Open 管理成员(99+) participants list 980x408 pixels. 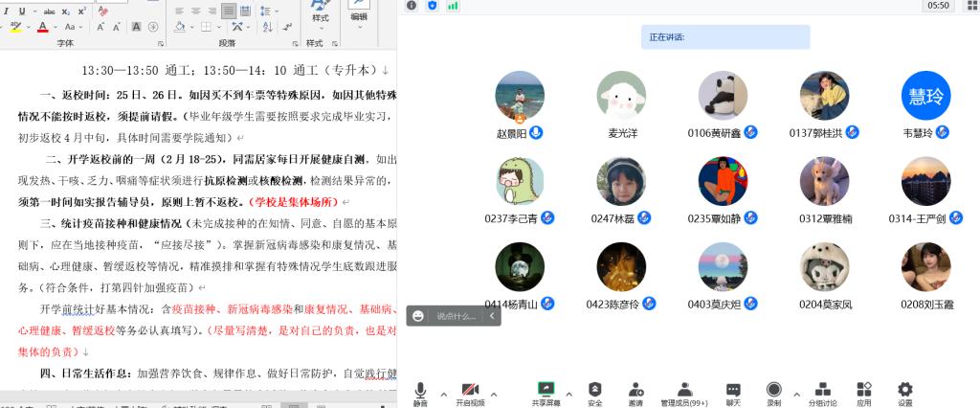click(x=684, y=392)
